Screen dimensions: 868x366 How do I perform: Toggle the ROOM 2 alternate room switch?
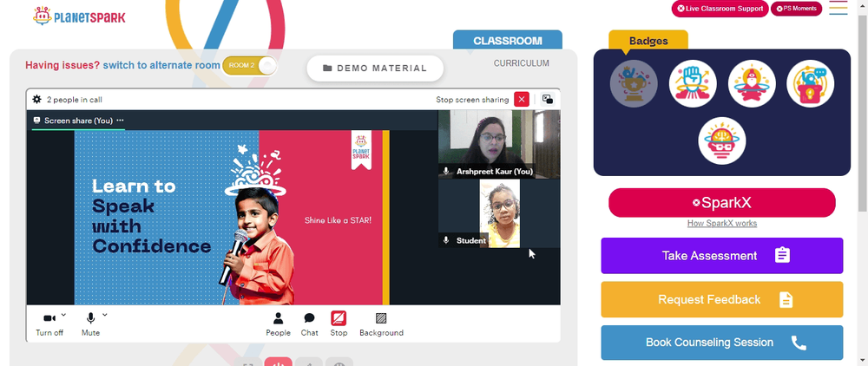tap(249, 65)
